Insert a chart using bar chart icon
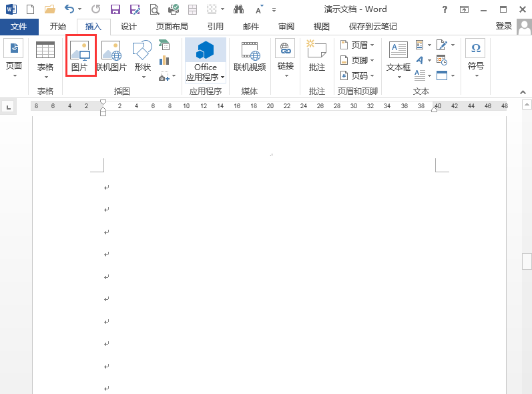 [x=164, y=60]
